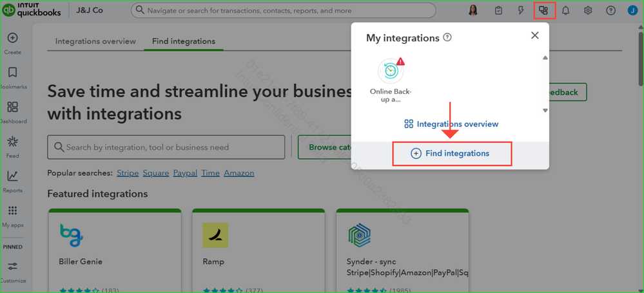Click the J profile avatar
The image size is (644, 293).
tap(633, 11)
